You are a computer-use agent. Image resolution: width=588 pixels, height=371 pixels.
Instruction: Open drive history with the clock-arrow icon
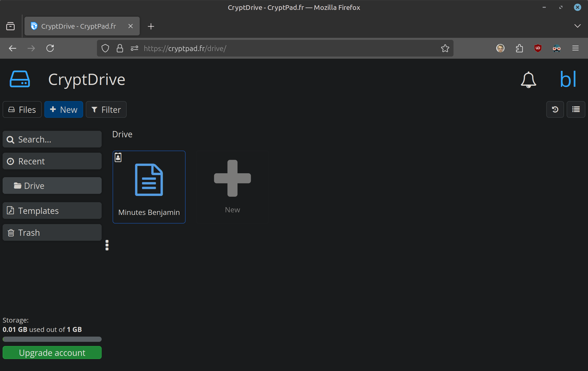click(555, 109)
